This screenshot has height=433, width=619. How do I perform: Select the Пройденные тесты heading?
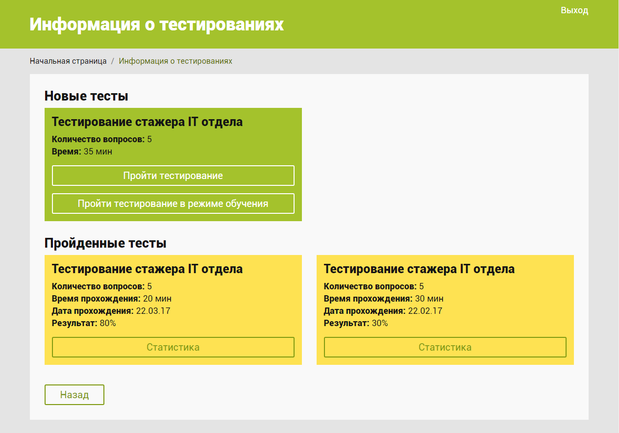(x=105, y=243)
